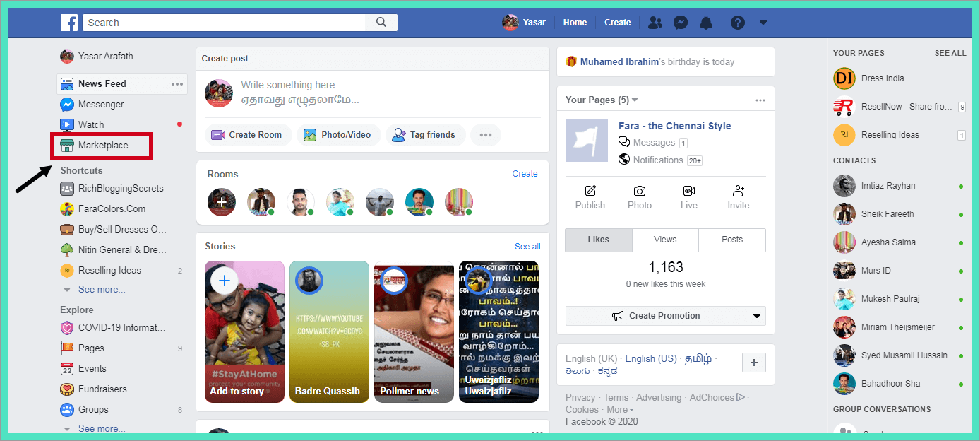Viewport: 980px width, 441px height.
Task: Click the Events calendar icon
Action: click(67, 369)
